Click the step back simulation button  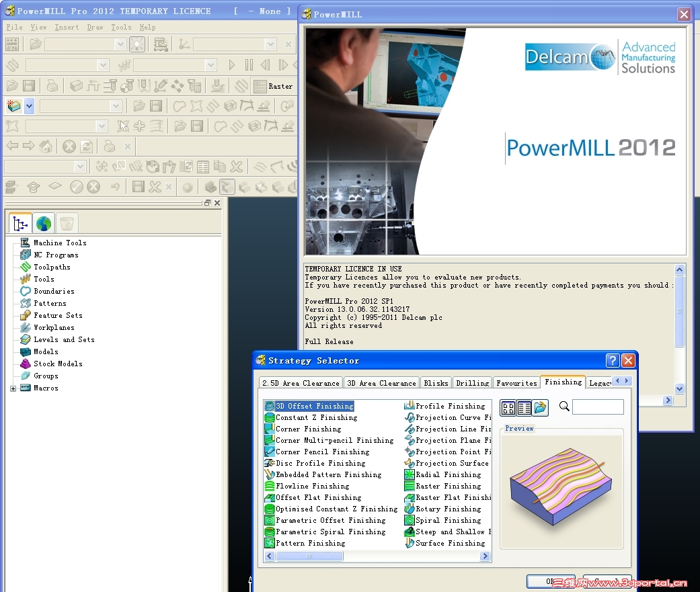pyautogui.click(x=266, y=65)
